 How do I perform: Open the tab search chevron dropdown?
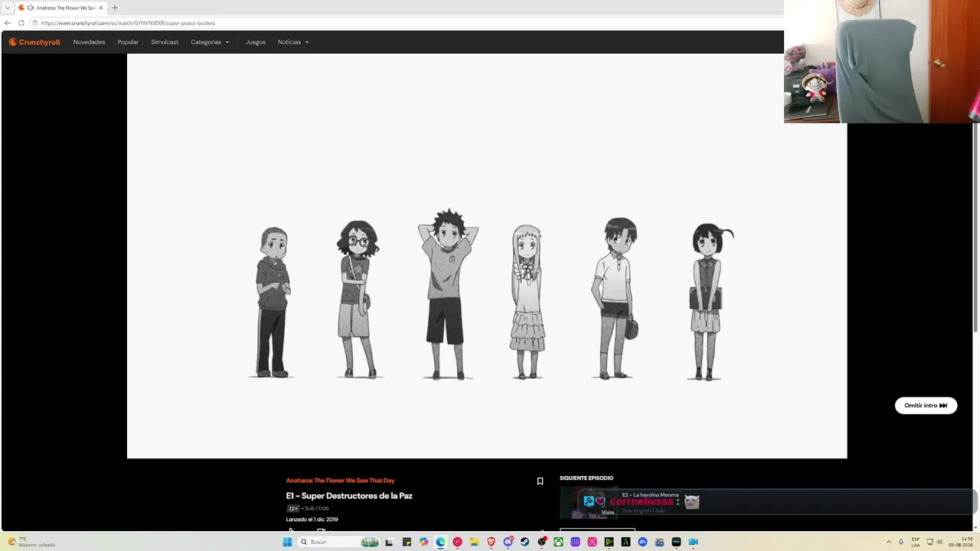(7, 8)
